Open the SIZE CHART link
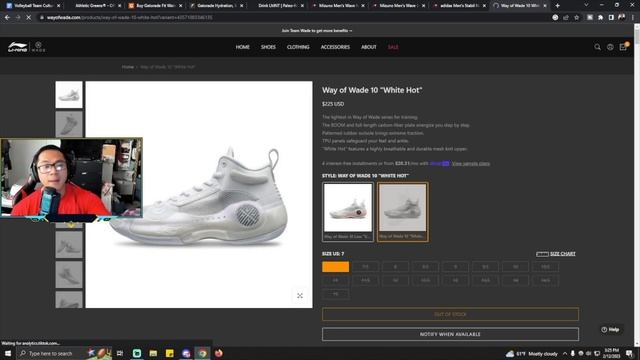Viewport: 640px width, 360px height. click(x=562, y=254)
